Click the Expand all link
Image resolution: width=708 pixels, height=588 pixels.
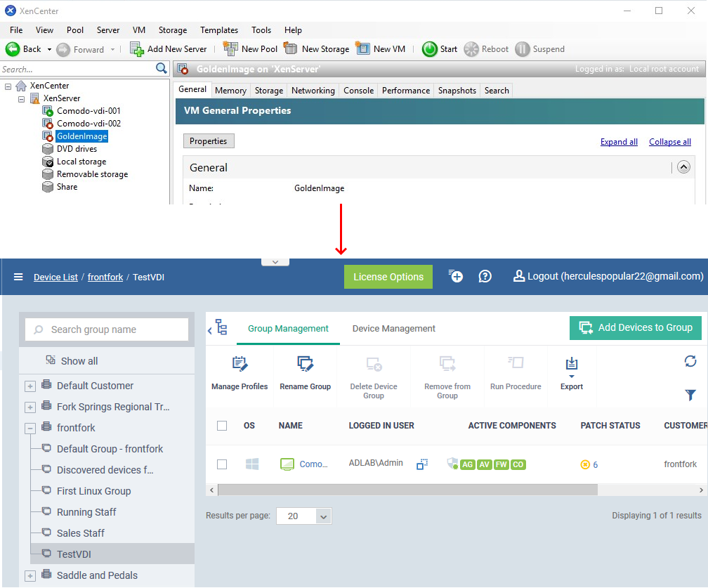tap(619, 142)
